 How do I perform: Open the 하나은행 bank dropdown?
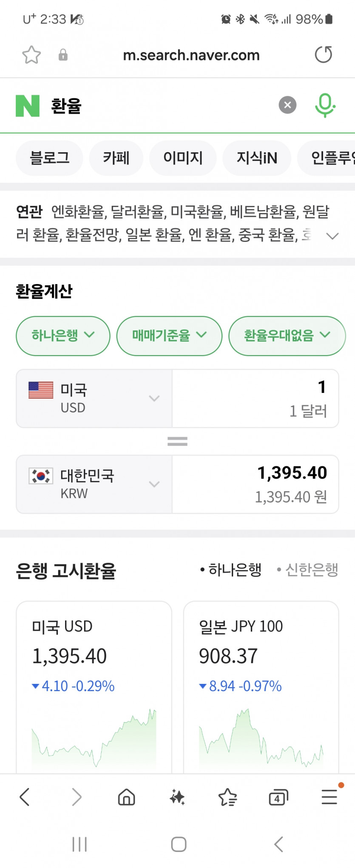(63, 336)
